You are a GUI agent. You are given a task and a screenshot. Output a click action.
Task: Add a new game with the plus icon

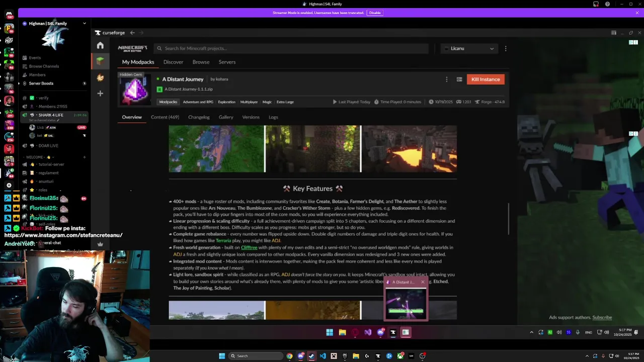pyautogui.click(x=100, y=94)
